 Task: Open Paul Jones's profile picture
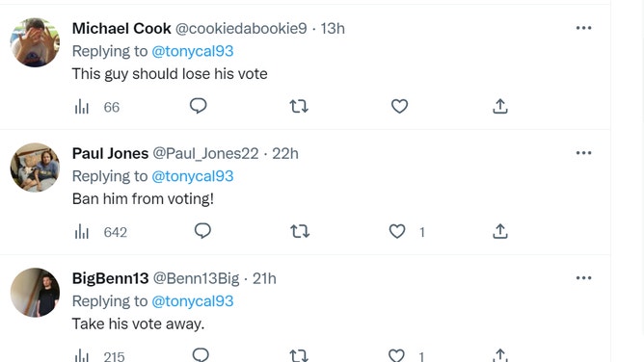[35, 168]
